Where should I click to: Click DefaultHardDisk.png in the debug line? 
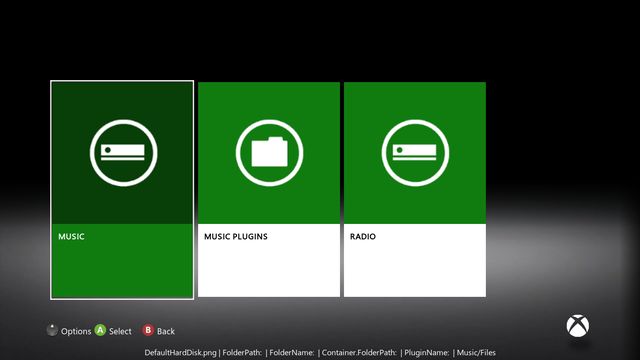coord(180,353)
